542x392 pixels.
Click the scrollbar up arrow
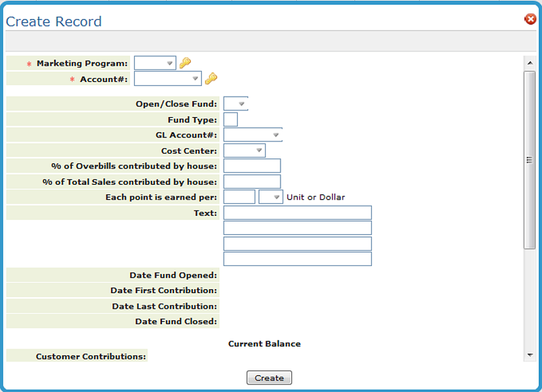click(x=529, y=63)
